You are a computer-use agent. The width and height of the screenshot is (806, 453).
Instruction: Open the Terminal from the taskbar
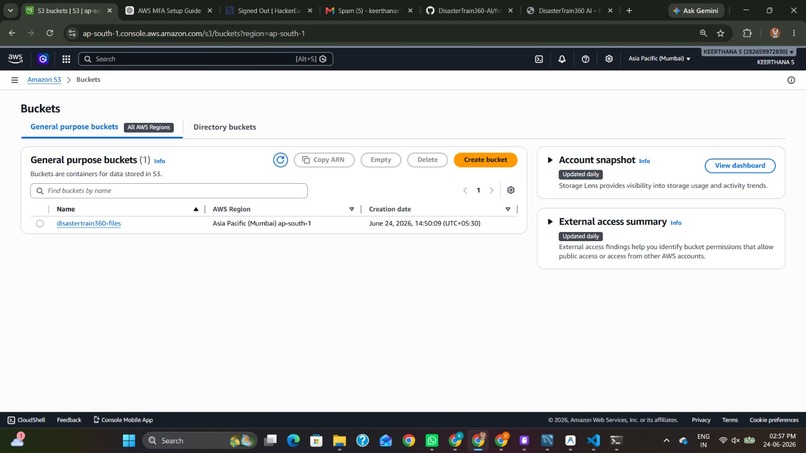[x=616, y=440]
